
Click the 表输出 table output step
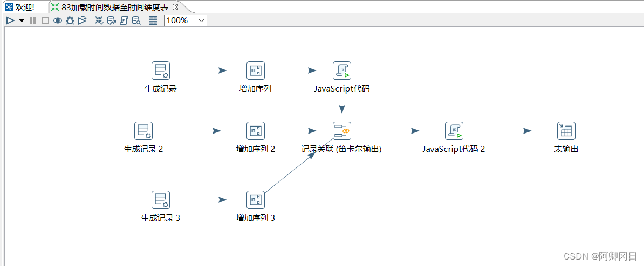(x=566, y=131)
